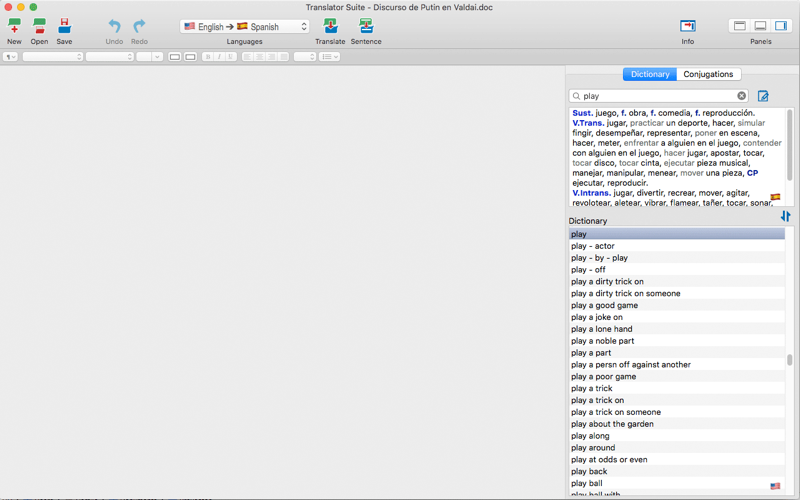Swap dictionary direction arrows icon
The width and height of the screenshot is (800, 500).
tap(785, 216)
